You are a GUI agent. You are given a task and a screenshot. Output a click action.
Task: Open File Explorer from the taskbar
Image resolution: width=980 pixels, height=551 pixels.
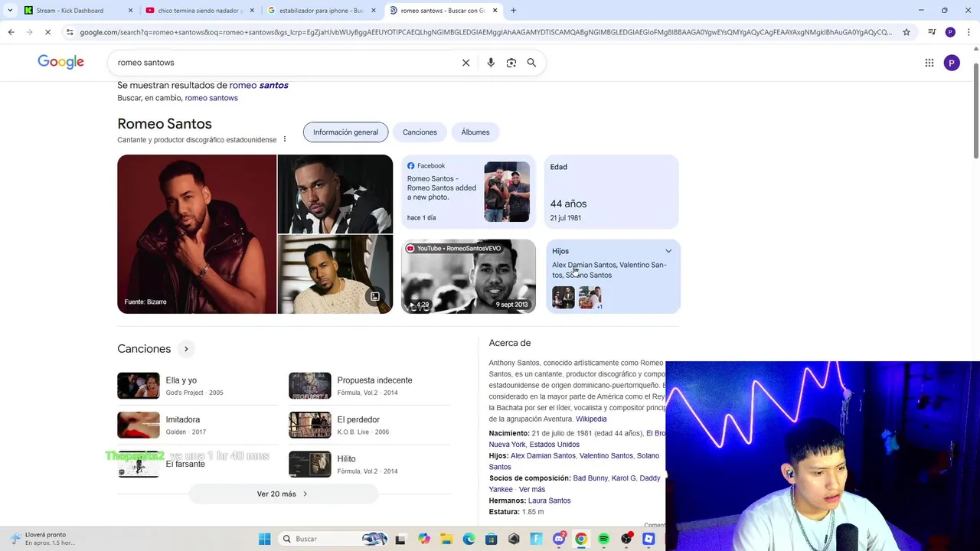click(446, 539)
